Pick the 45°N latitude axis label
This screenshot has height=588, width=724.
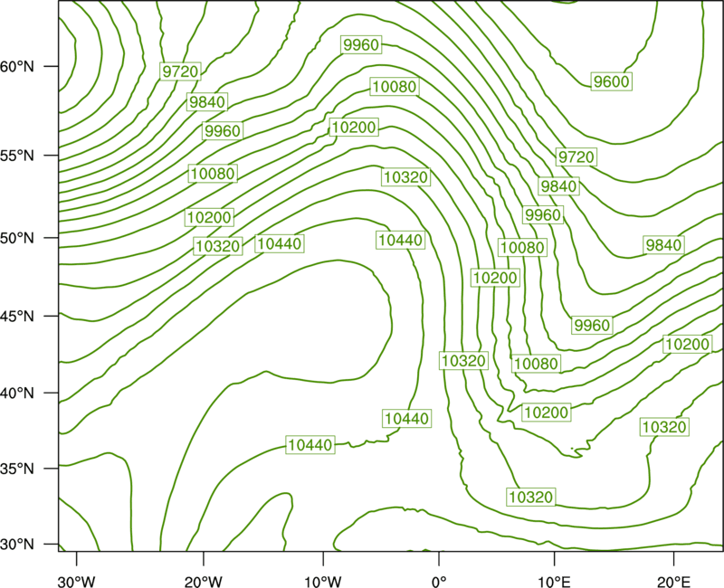pyautogui.click(x=17, y=316)
